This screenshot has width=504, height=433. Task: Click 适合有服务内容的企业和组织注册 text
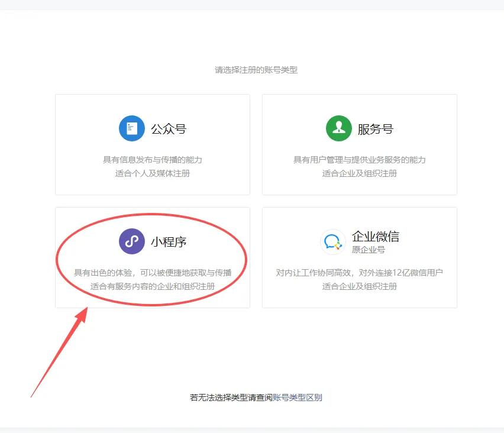[153, 286]
